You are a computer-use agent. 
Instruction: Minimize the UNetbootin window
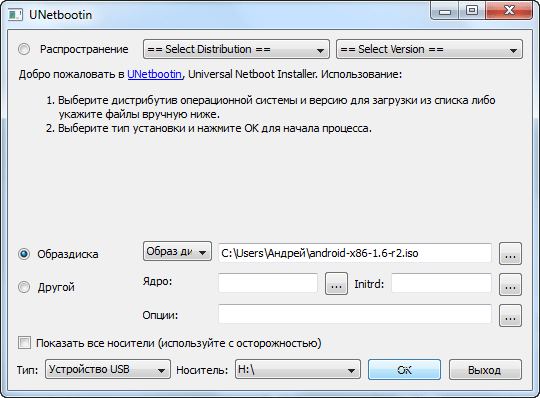tap(445, 11)
